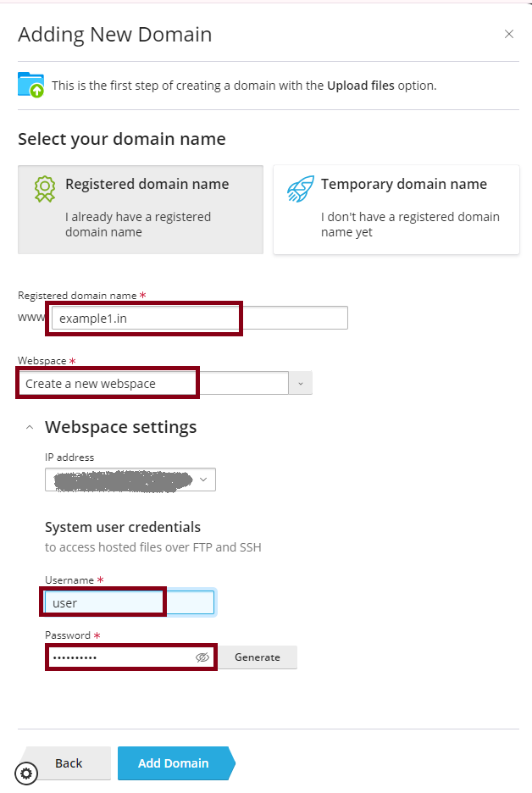Go back using the Back button
This screenshot has width=532, height=793.
(68, 763)
